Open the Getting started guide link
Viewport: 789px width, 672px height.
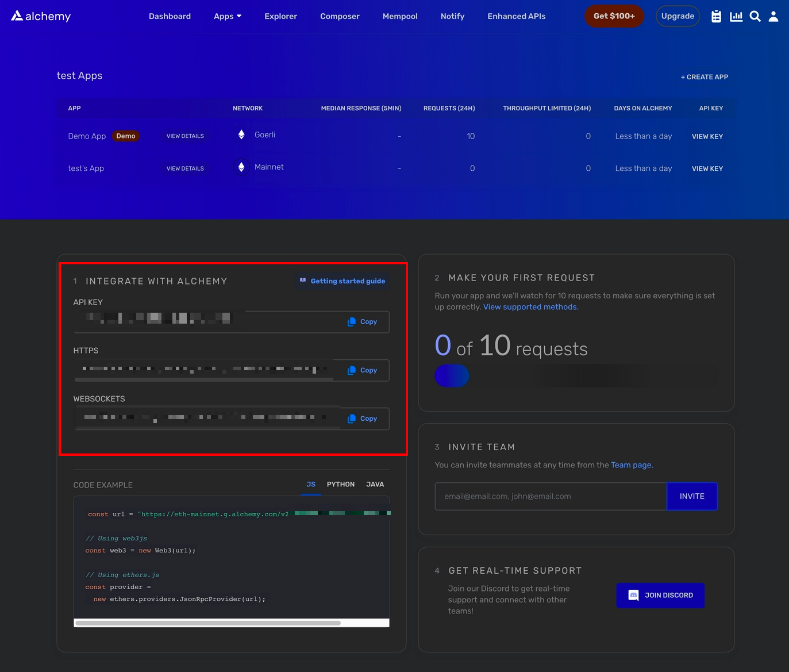click(342, 281)
